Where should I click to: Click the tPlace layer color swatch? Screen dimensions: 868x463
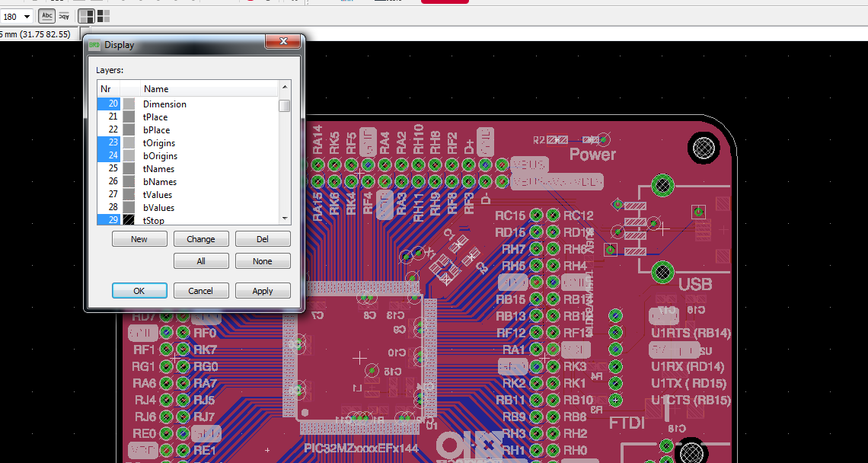point(129,117)
